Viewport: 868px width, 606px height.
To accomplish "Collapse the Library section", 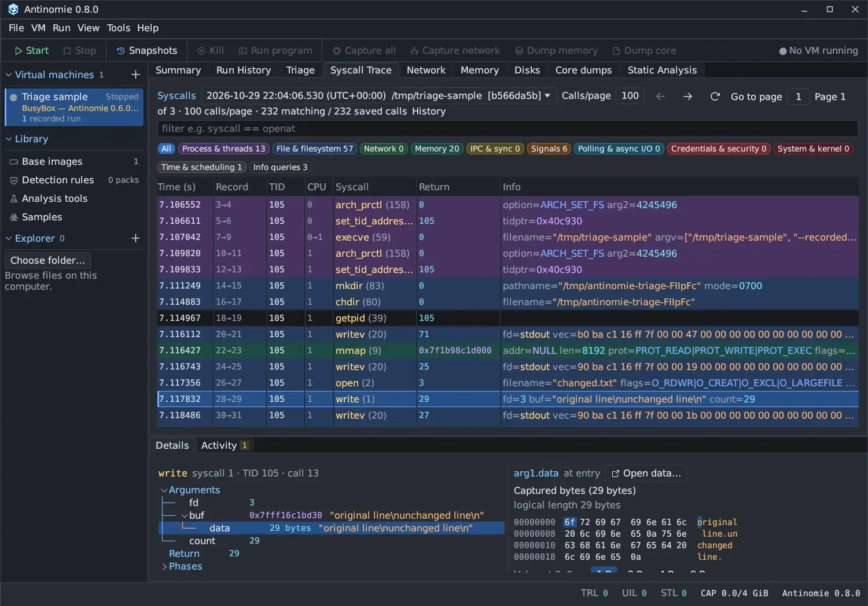I will coord(9,139).
